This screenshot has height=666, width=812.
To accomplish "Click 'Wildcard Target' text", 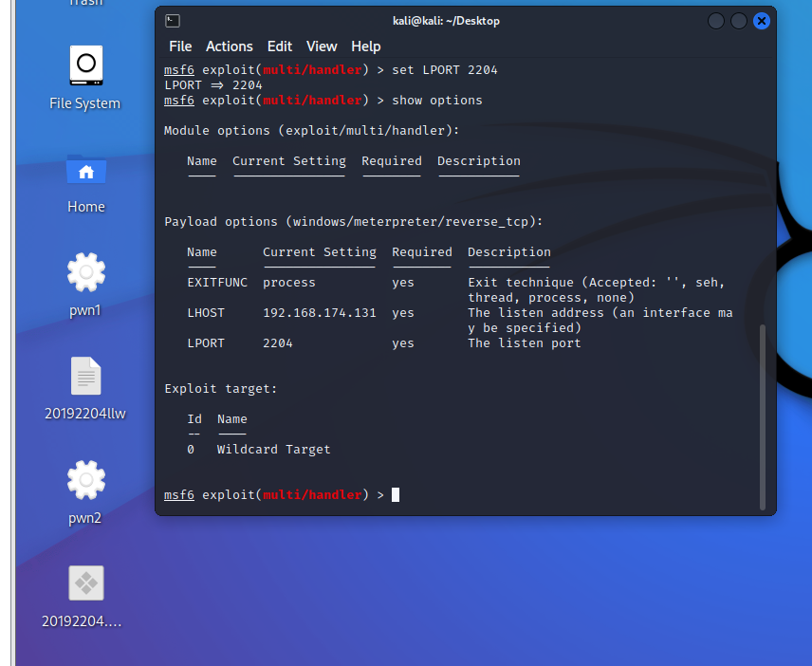I will point(273,450).
